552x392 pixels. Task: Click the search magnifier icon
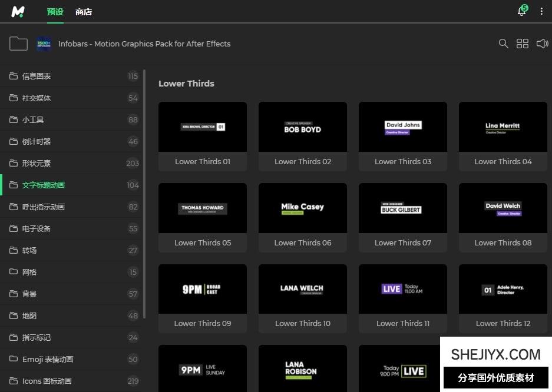click(x=503, y=44)
